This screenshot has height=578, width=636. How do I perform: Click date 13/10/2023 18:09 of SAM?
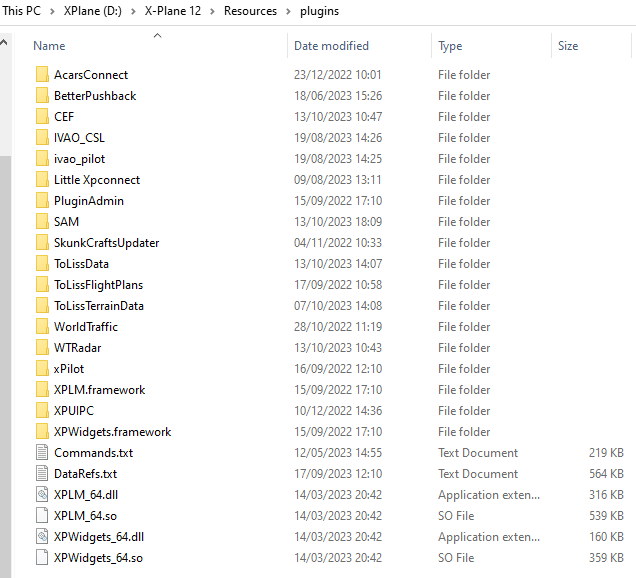[x=338, y=222]
